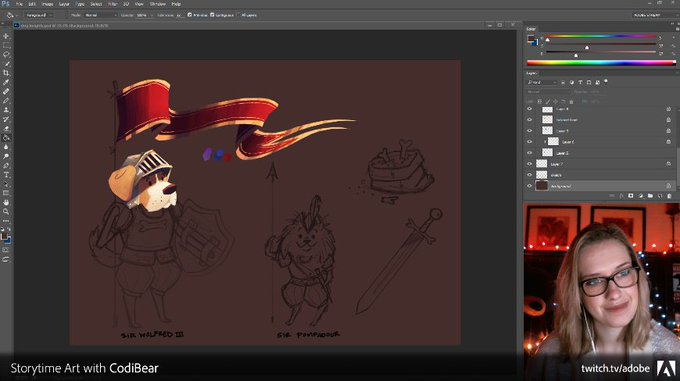Click the delete layer trash icon

[x=669, y=196]
